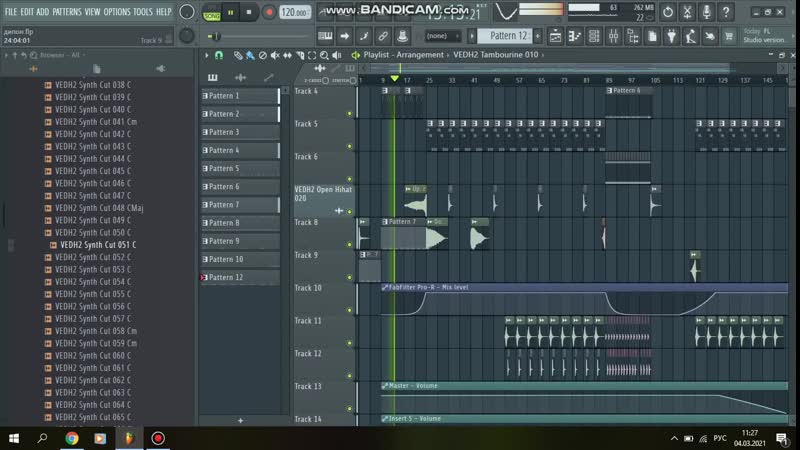Mute Track 5 using its green dot
This screenshot has height=450, width=800.
[x=349, y=146]
